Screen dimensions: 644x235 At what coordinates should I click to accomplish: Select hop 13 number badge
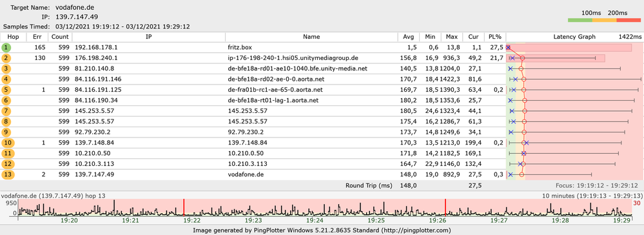[7, 174]
